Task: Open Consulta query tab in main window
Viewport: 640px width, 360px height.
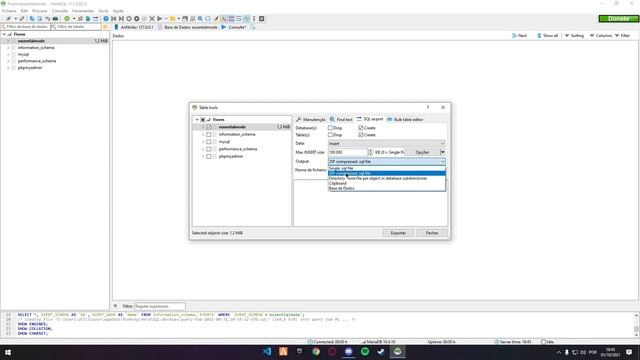Action: pyautogui.click(x=234, y=27)
